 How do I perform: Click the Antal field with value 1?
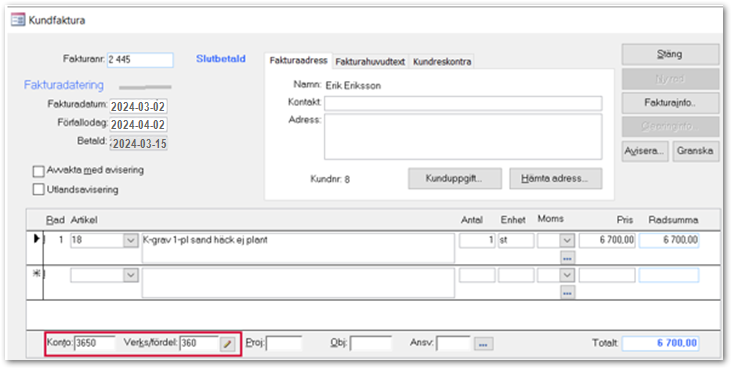click(x=477, y=241)
